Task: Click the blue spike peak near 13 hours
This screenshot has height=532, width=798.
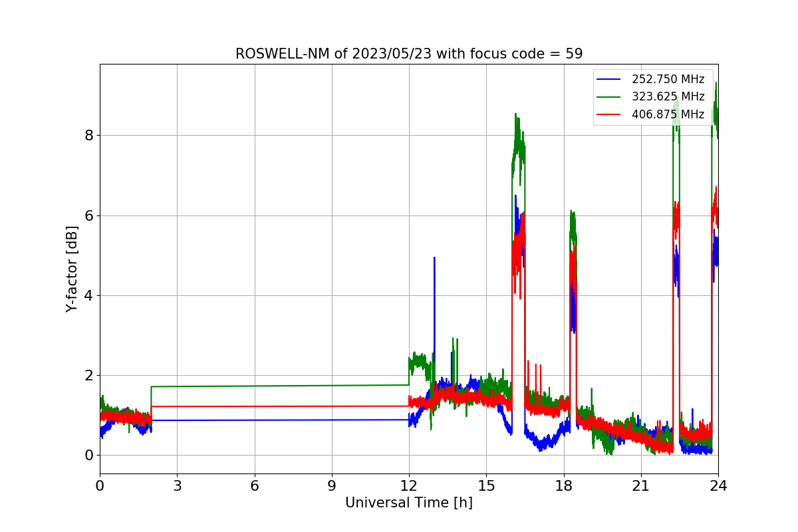Action: pyautogui.click(x=434, y=258)
